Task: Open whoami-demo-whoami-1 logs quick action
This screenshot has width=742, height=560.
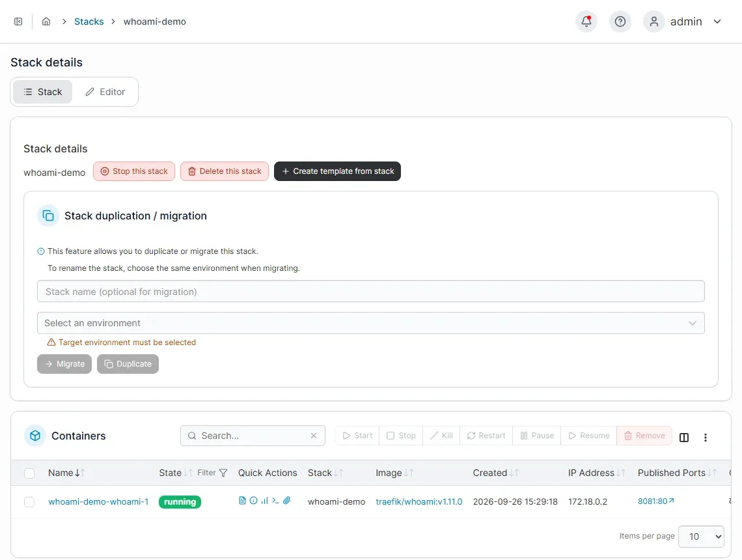Action: (x=242, y=500)
